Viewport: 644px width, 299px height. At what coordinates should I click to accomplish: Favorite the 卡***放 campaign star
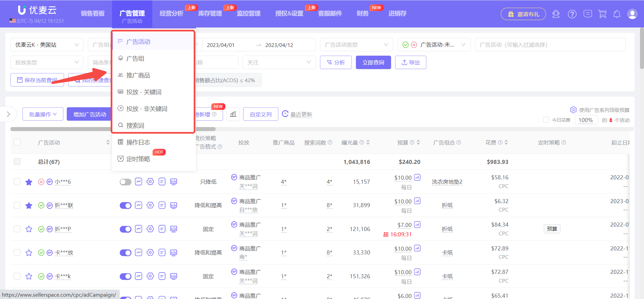click(29, 253)
